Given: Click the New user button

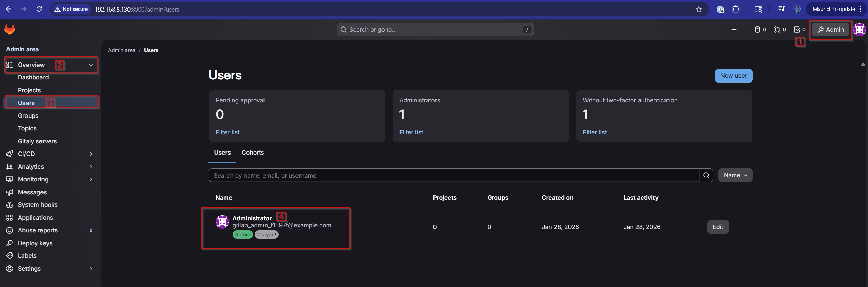Looking at the screenshot, I should (734, 76).
